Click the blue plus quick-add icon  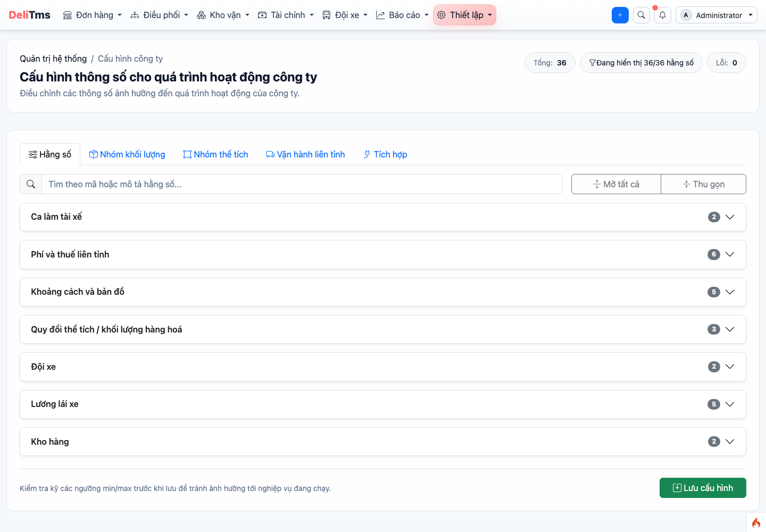pos(620,15)
